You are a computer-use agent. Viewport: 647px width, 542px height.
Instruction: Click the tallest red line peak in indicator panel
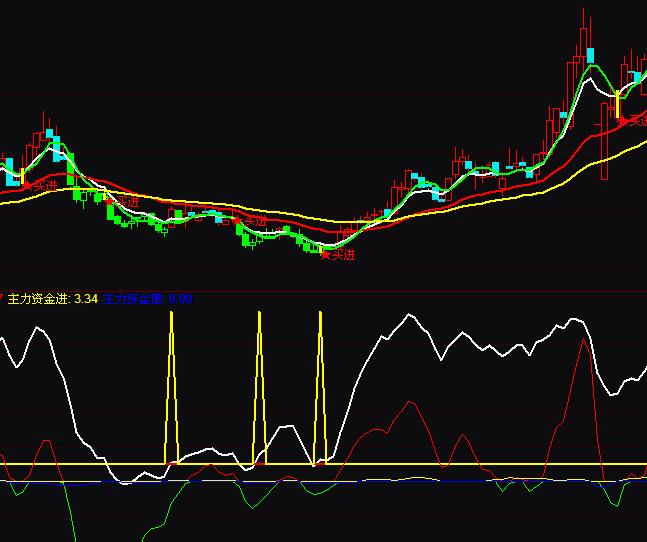[x=583, y=342]
